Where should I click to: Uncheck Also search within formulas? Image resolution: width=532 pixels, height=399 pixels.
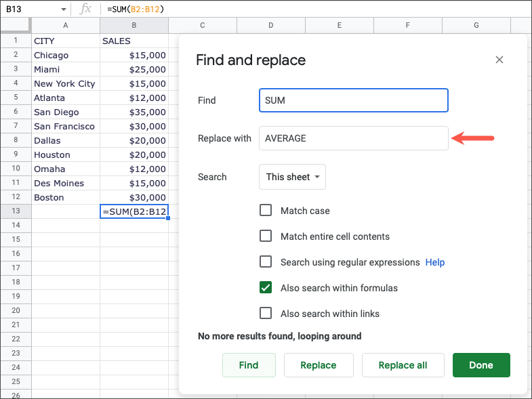point(266,288)
